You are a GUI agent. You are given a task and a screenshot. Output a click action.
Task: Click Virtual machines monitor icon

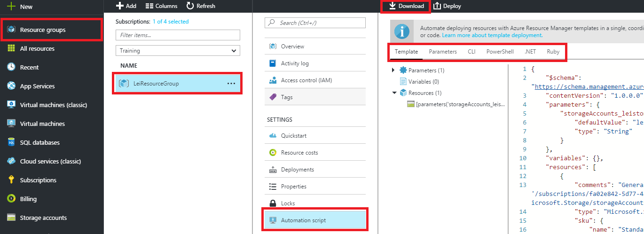pos(11,124)
